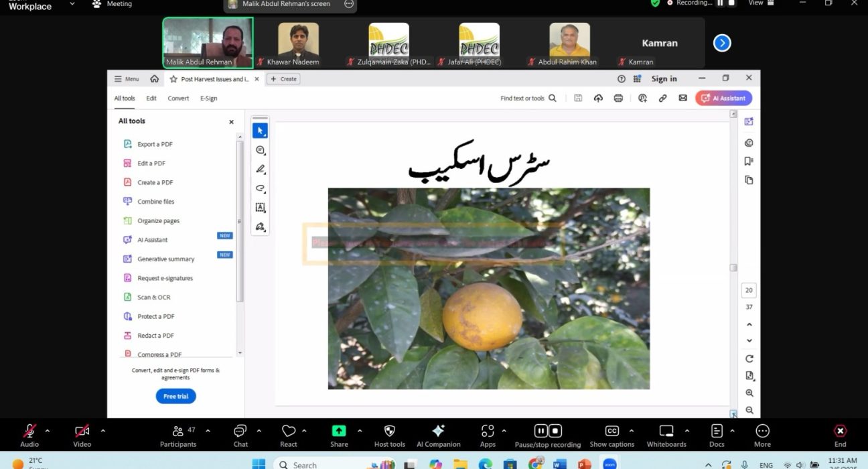
Task: Click the rotate page icon in right rail
Action: [x=749, y=359]
